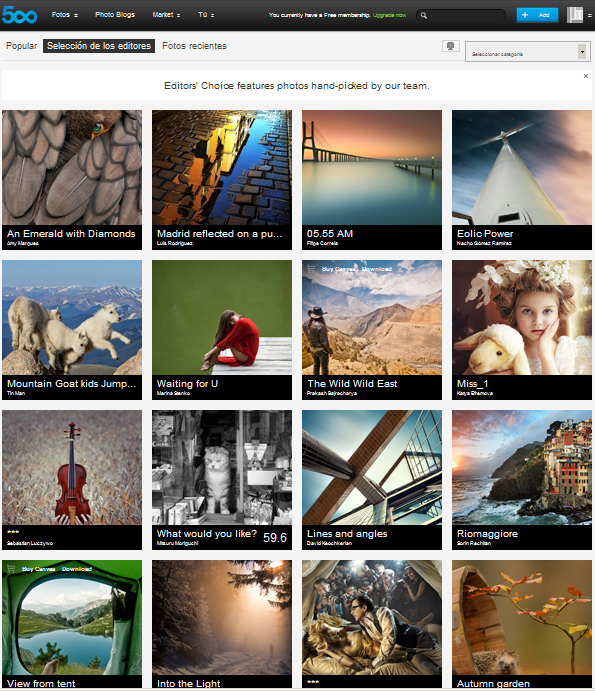The image size is (595, 691).
Task: Select Selección de los editores tab
Action: pos(99,46)
